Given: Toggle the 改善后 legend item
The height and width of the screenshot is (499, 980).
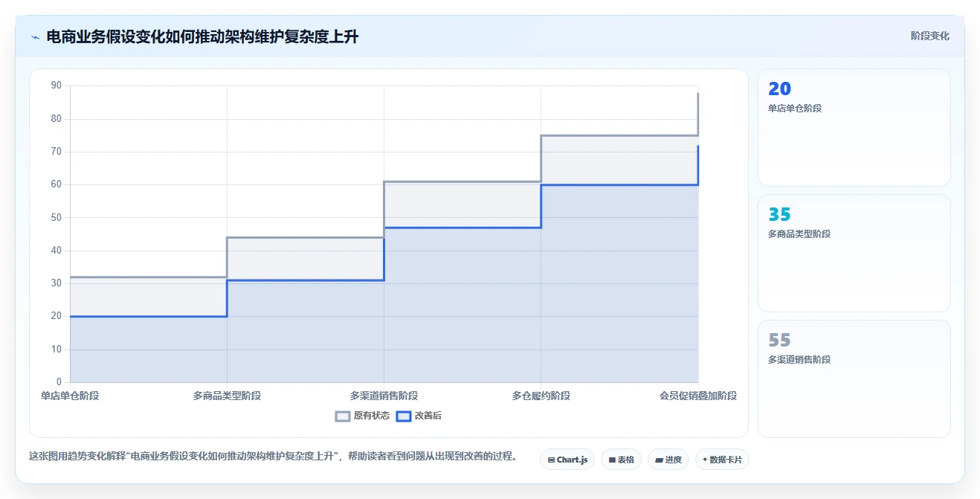Looking at the screenshot, I should pos(419,416).
